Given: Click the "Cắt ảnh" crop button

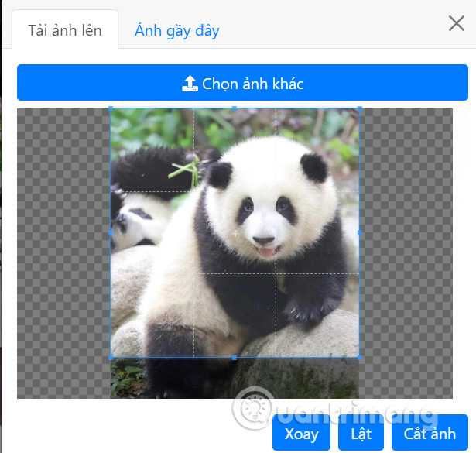Looking at the screenshot, I should coord(430,432).
